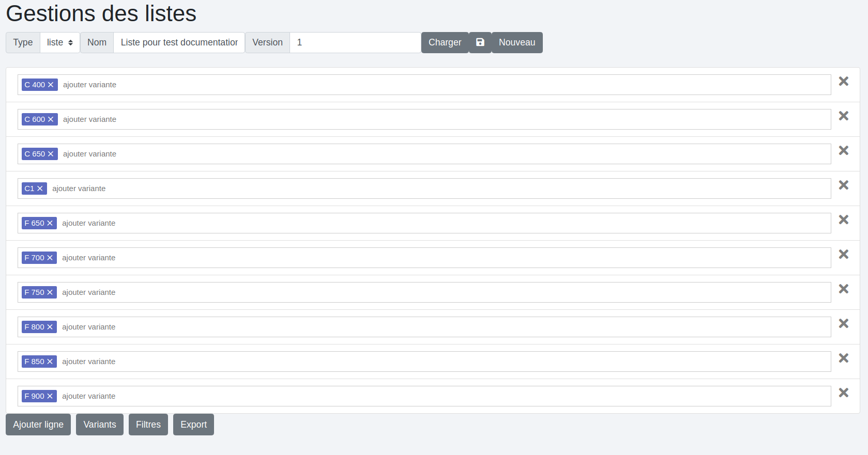Delete the row containing F 900

pyautogui.click(x=843, y=393)
